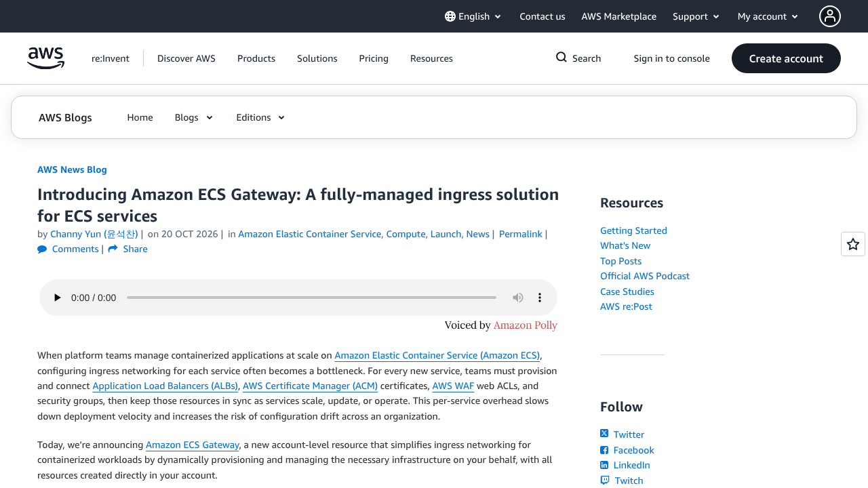This screenshot has width=868, height=488.
Task: Click the Comments speech bubble icon
Action: click(x=42, y=249)
